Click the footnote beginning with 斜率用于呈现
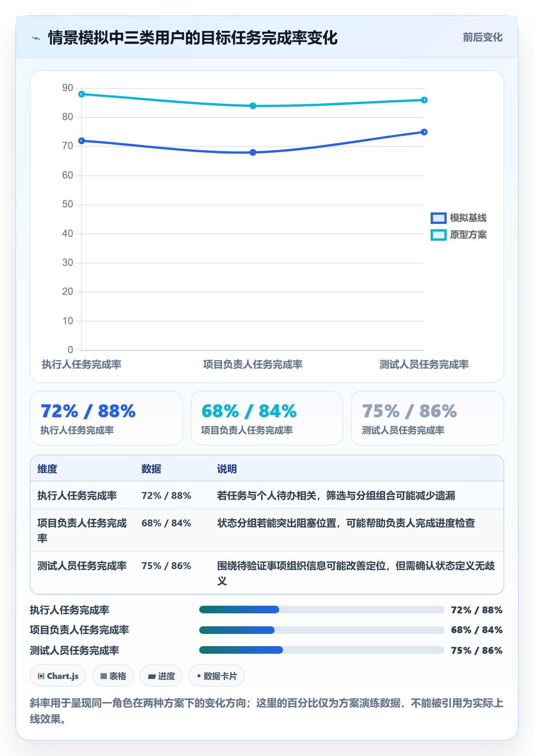This screenshot has width=534, height=756. coord(267,711)
